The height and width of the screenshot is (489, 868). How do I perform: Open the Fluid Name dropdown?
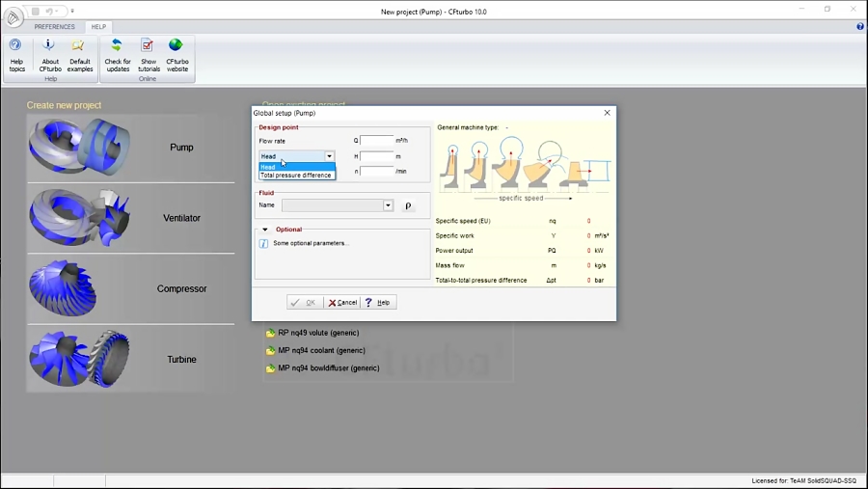[388, 205]
